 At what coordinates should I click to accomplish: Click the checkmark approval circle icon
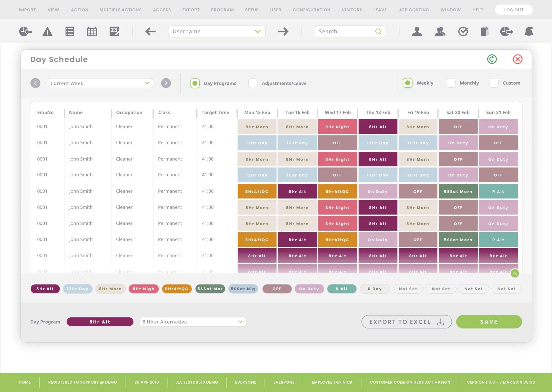463,32
